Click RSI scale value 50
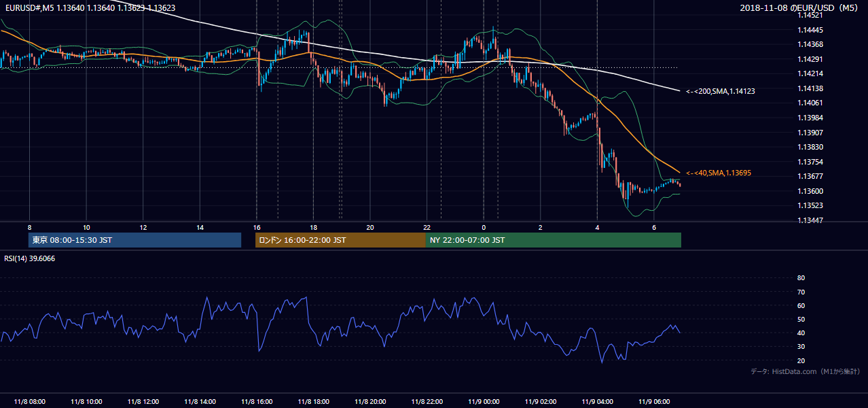The width and height of the screenshot is (868, 408). coord(801,319)
